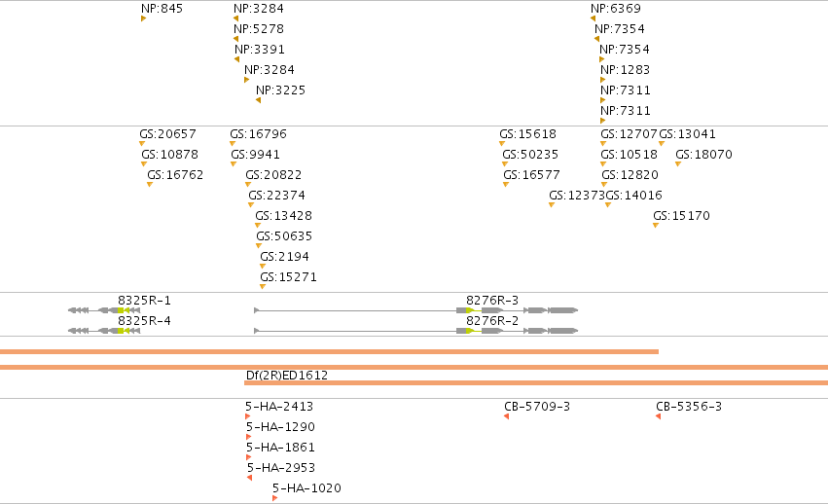Click the GS:14016 label
The width and height of the screenshot is (828, 504).
tap(633, 196)
